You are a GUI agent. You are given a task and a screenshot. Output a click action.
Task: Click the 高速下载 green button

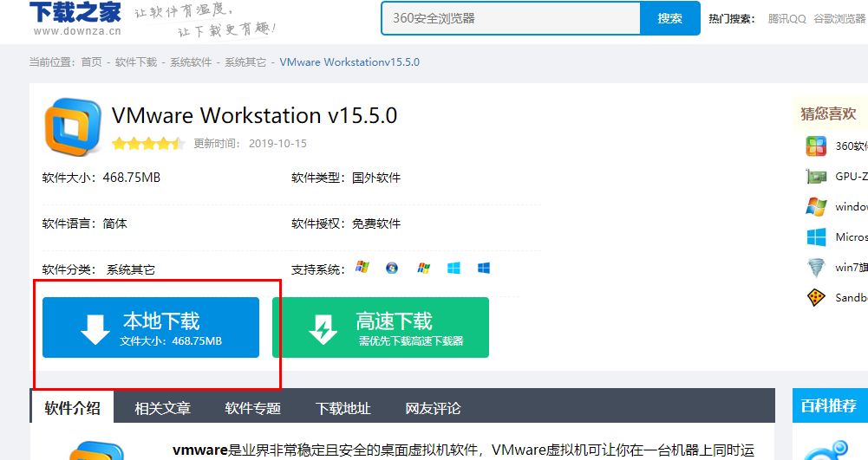tap(381, 327)
